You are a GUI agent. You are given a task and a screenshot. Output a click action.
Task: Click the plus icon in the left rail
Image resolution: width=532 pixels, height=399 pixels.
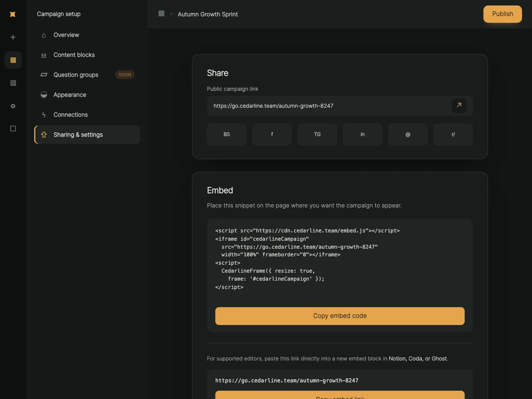pos(13,37)
